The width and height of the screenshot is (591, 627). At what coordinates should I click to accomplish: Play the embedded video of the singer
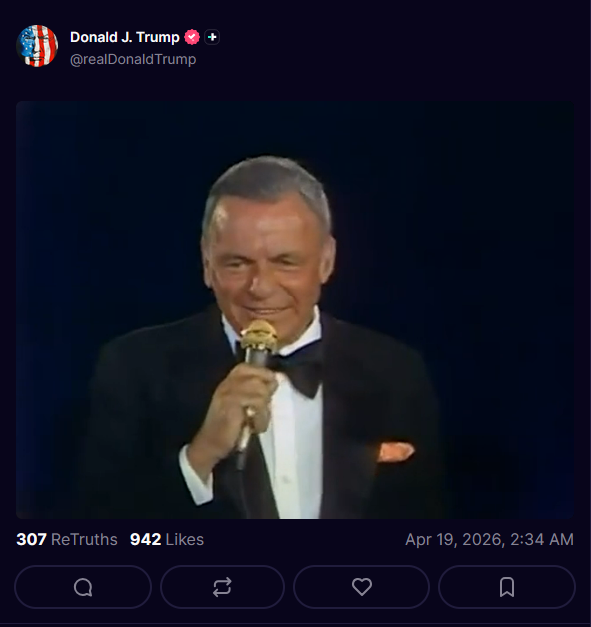295,310
